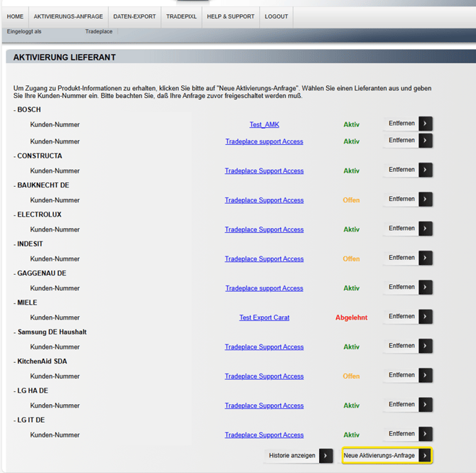Click the Samsung DE Haushalt heading

(x=52, y=332)
